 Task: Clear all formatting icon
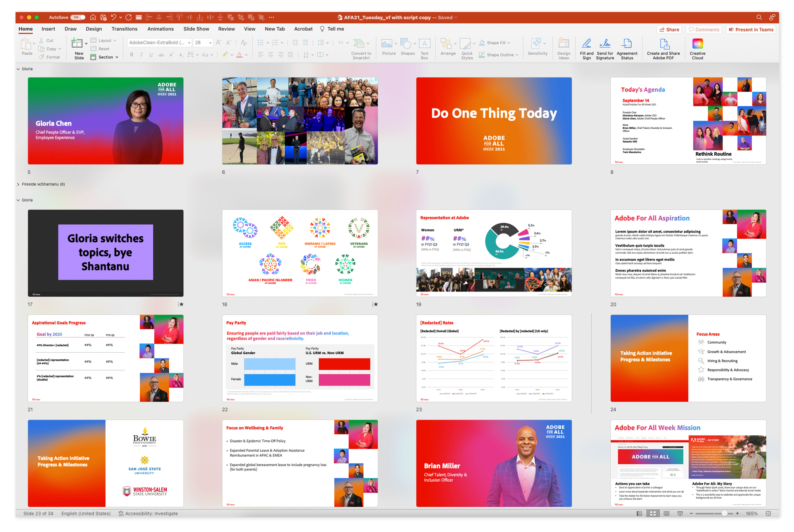pyautogui.click(x=244, y=42)
